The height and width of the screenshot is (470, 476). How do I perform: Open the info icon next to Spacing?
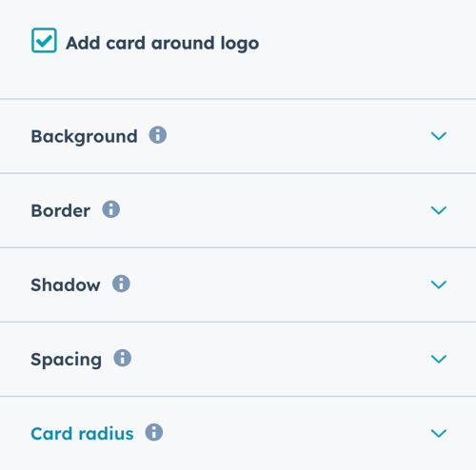[123, 358]
